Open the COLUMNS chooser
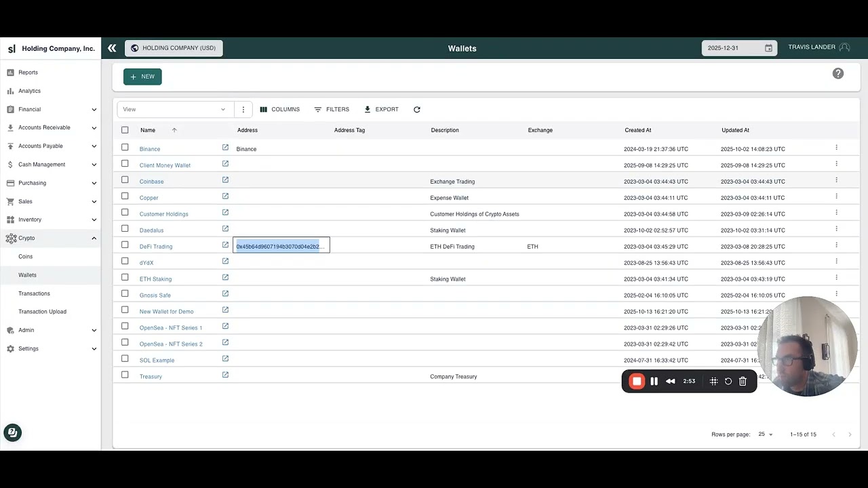The image size is (868, 488). coord(279,109)
